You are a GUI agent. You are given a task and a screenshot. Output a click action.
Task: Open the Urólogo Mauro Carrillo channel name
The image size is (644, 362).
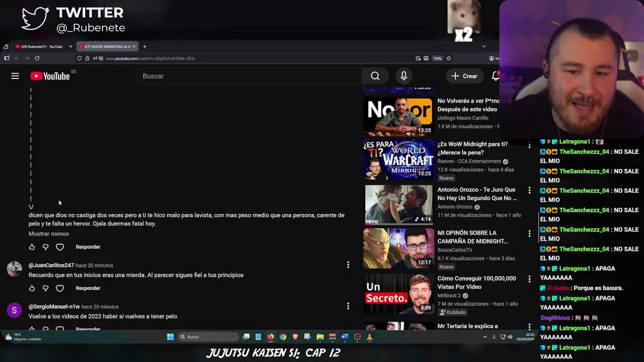point(463,118)
